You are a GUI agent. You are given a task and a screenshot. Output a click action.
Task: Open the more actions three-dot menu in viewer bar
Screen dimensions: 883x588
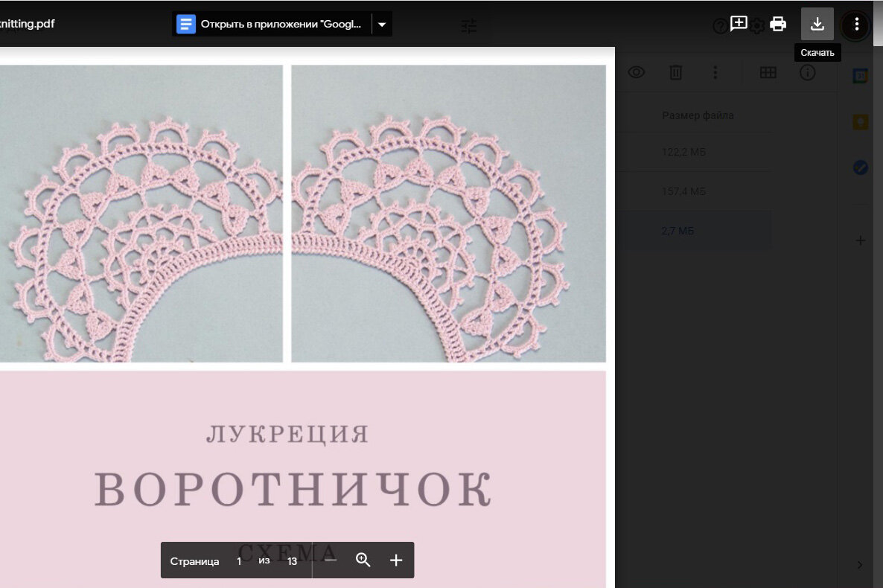(x=856, y=25)
